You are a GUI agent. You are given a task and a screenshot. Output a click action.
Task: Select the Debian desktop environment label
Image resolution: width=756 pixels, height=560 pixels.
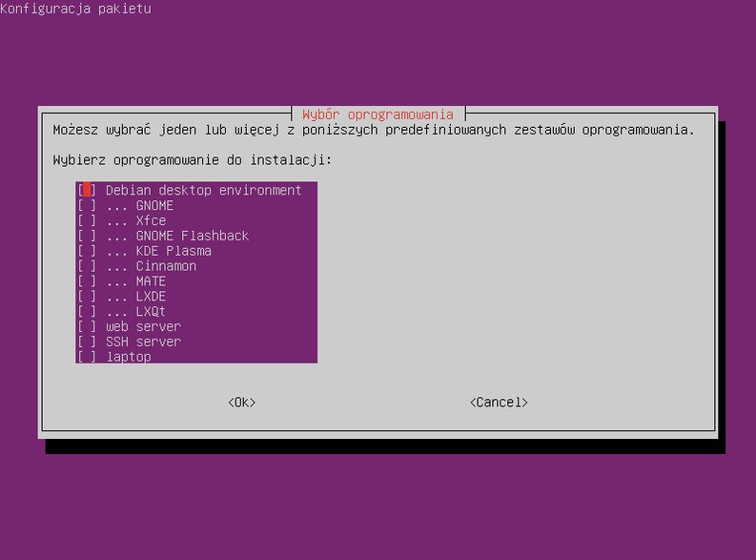tap(203, 190)
